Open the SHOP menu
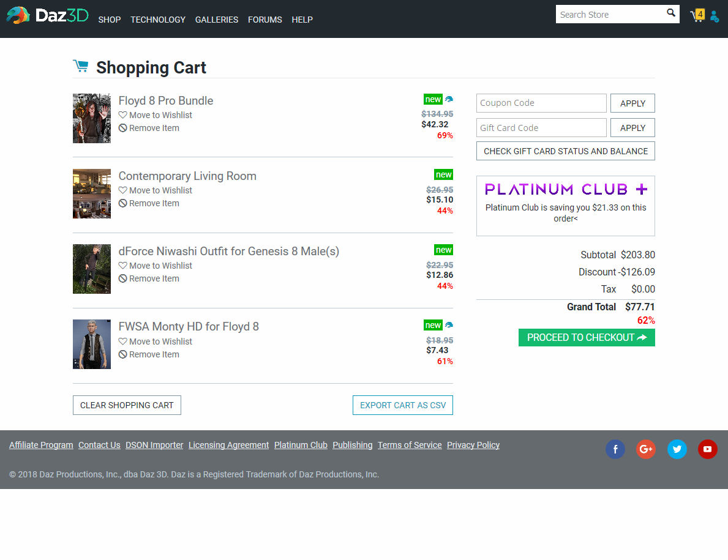 [109, 20]
